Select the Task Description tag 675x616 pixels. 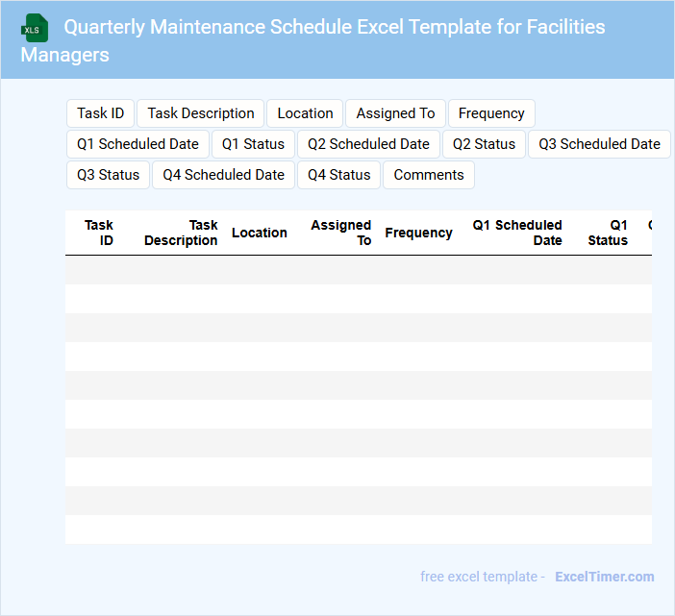(201, 113)
